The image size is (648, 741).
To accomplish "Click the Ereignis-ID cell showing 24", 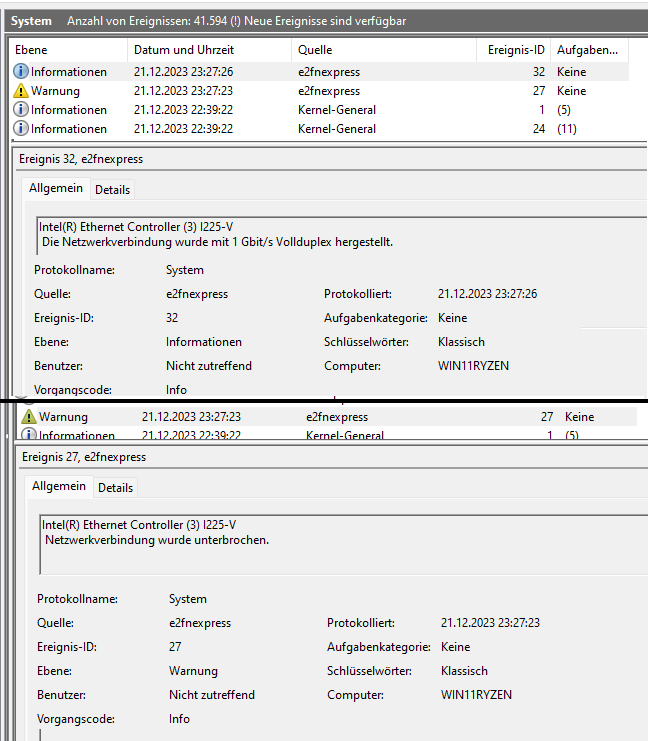I will tap(539, 129).
